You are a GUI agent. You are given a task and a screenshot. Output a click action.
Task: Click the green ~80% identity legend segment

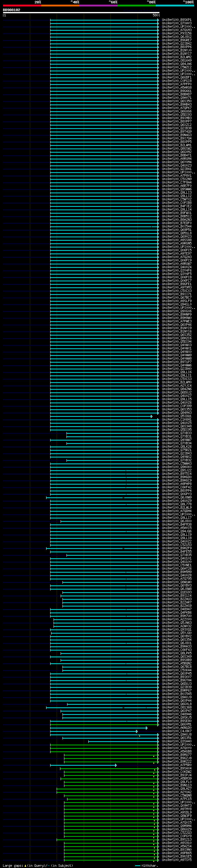(137, 6)
